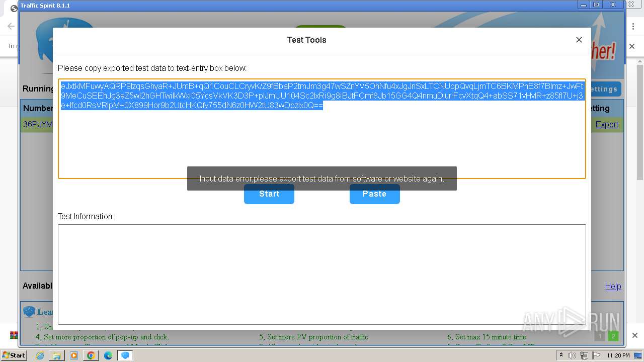Click the 'Please copy exported test data' label
Screen dimensions: 644x362
click(x=152, y=68)
